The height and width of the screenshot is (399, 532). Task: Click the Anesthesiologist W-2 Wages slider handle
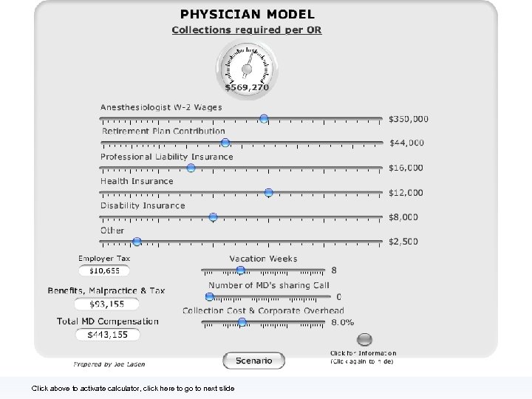pos(264,118)
